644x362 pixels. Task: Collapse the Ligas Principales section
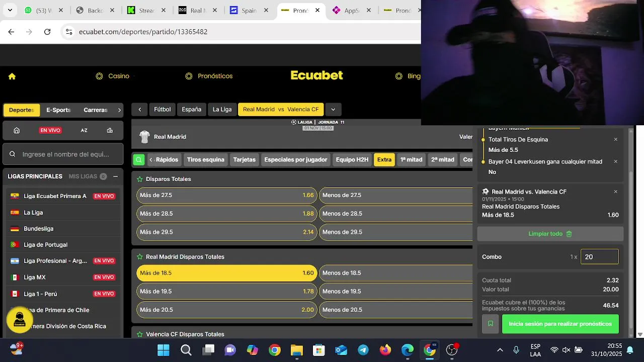click(115, 176)
